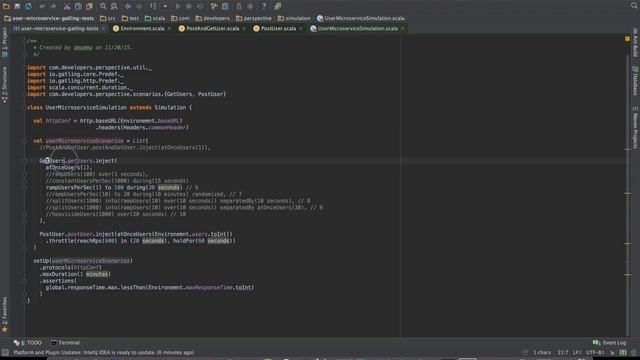Click the Undo toolbar arrow
Screen dimensions: 640x360
[42, 6]
